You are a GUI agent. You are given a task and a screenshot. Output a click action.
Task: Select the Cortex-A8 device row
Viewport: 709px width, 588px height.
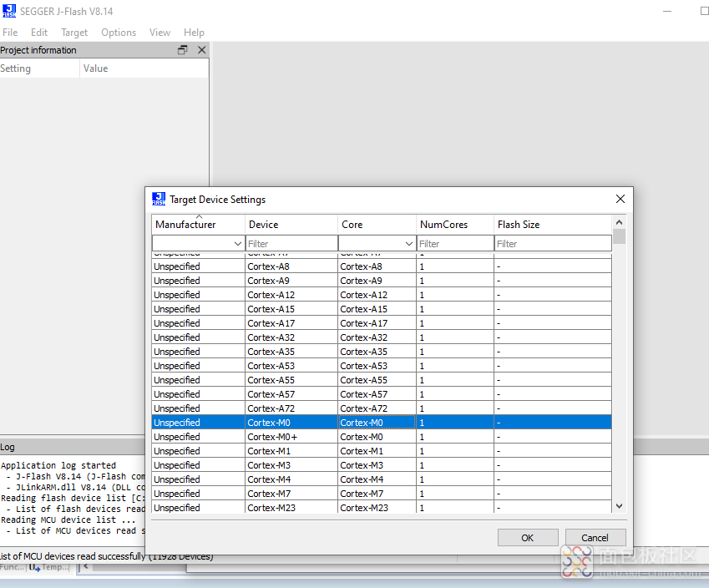click(x=382, y=266)
